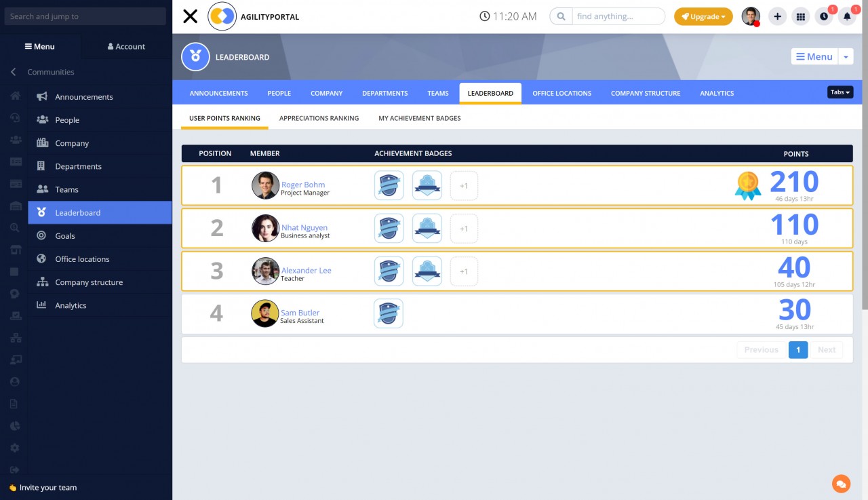Open Roger Bohm's profile link
Screen dimensions: 868x500
coord(303,185)
